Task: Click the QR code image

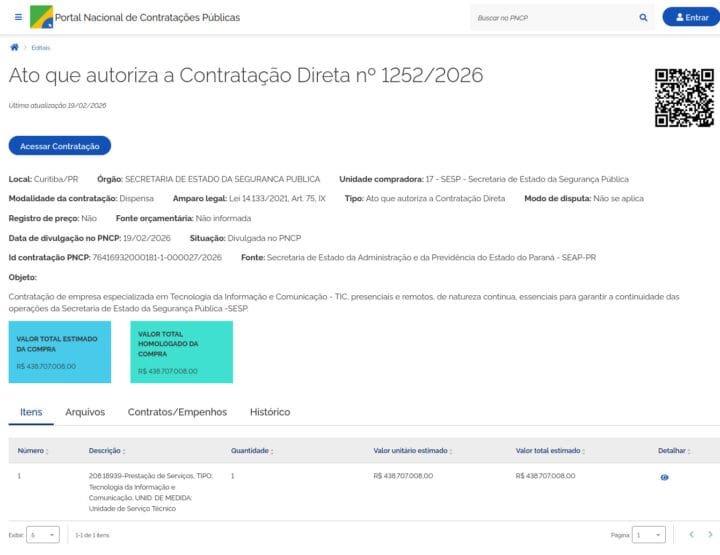Action: tap(684, 98)
